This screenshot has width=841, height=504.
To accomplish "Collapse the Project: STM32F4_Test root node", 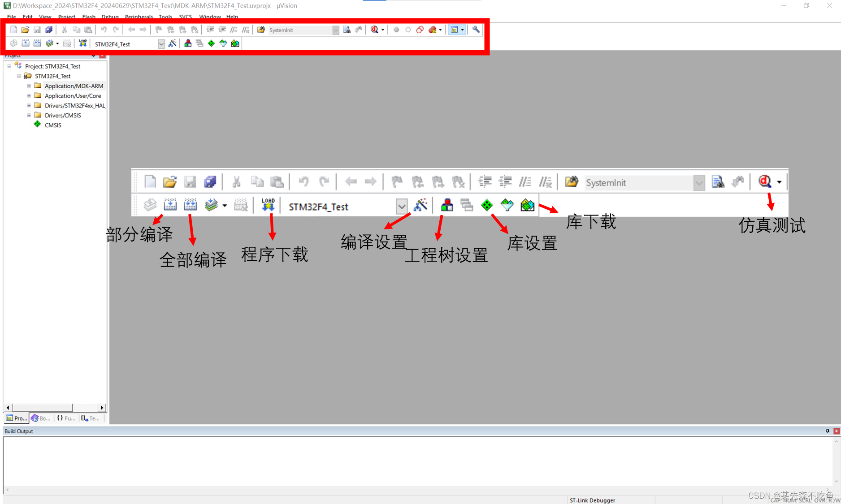I will (x=9, y=66).
